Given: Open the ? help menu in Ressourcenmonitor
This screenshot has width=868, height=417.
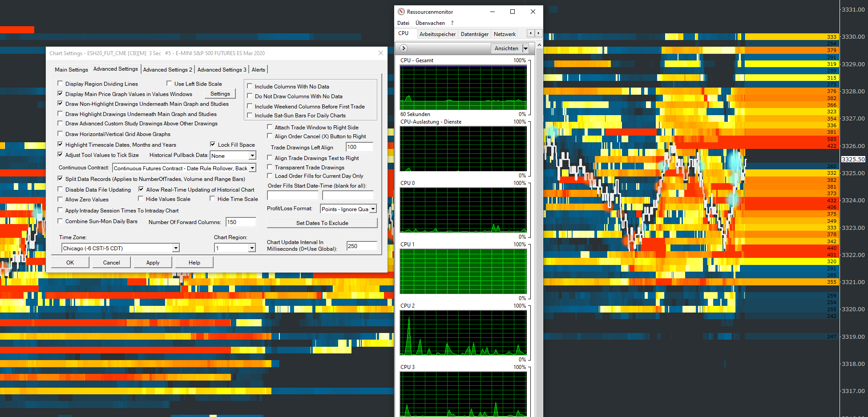Looking at the screenshot, I should pyautogui.click(x=452, y=23).
